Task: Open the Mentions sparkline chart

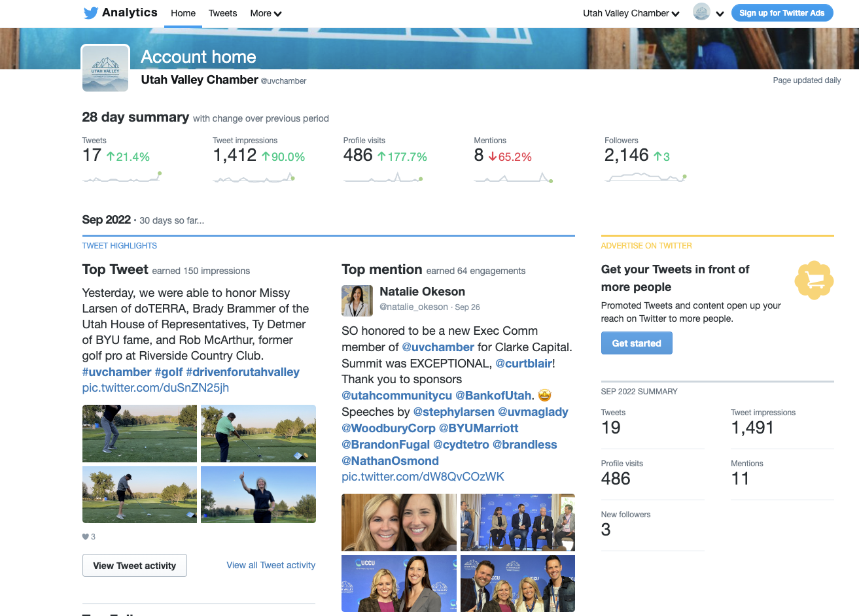Action: click(514, 177)
